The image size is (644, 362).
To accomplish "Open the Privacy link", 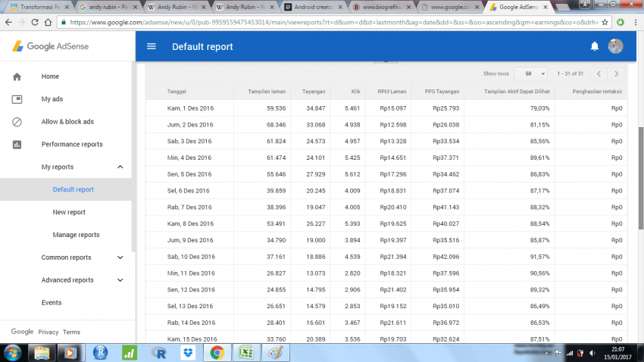I will click(48, 332).
